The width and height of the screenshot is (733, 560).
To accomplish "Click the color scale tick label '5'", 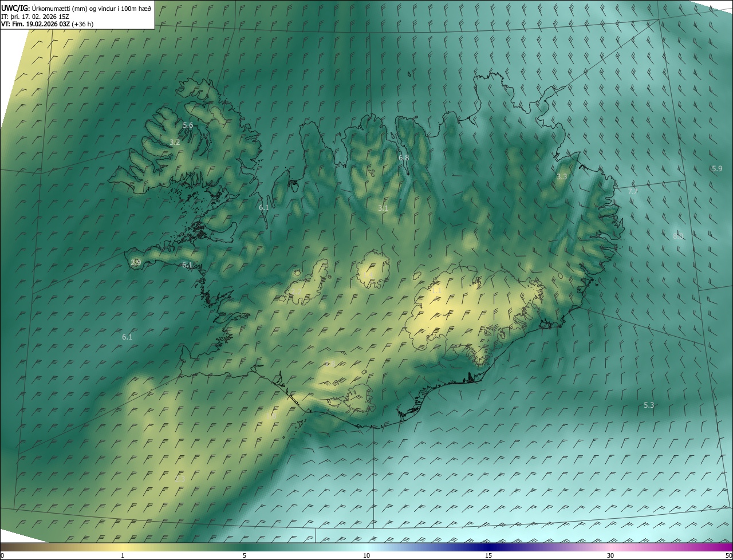I will click(245, 555).
